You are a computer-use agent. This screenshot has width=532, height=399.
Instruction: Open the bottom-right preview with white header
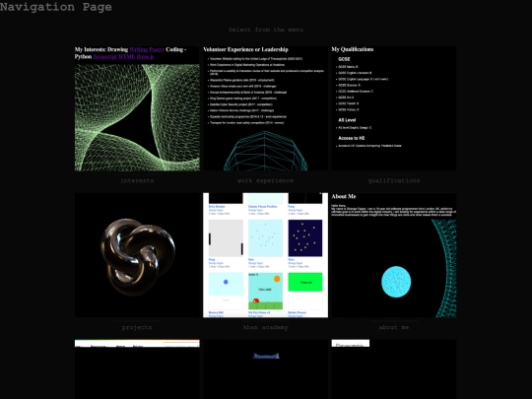coord(393,369)
